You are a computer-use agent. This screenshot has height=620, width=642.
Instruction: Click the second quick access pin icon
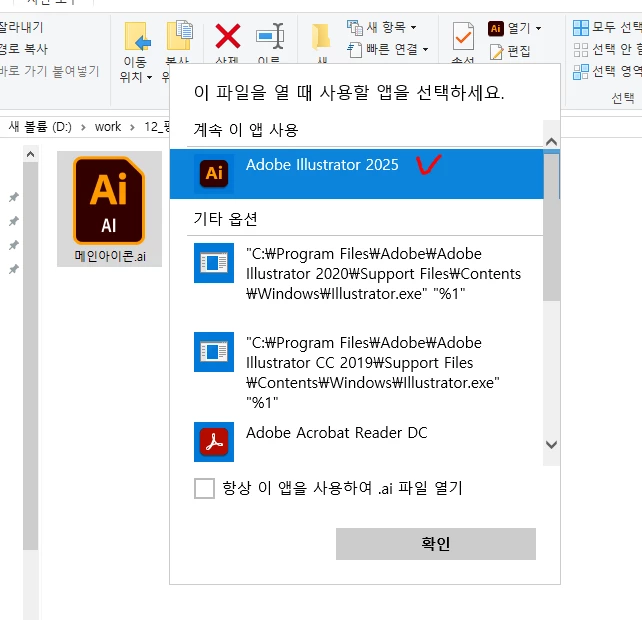coord(14,222)
